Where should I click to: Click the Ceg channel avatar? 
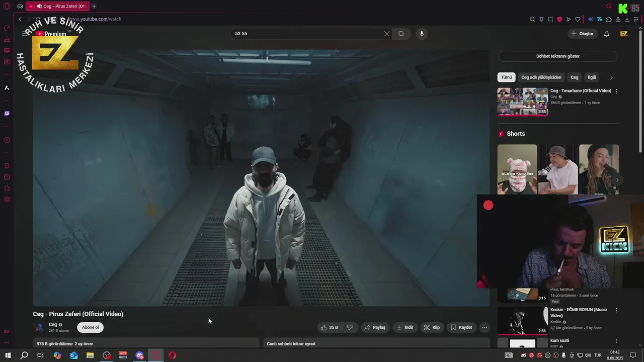(38, 327)
